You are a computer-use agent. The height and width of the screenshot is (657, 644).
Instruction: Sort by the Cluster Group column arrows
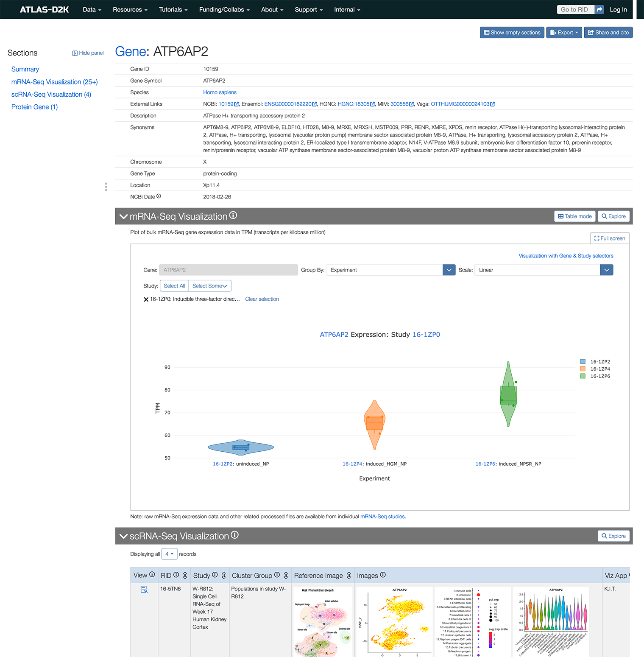[x=286, y=576]
